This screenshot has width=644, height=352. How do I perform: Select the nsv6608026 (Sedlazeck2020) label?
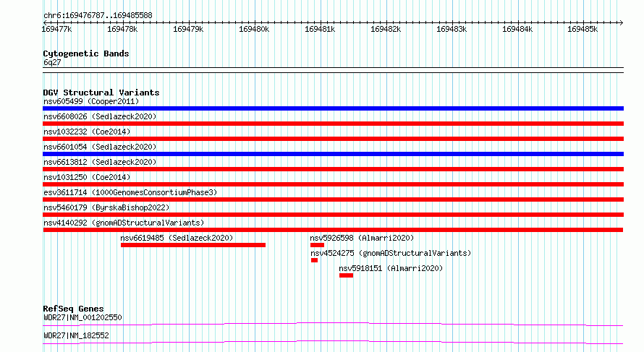100,116
